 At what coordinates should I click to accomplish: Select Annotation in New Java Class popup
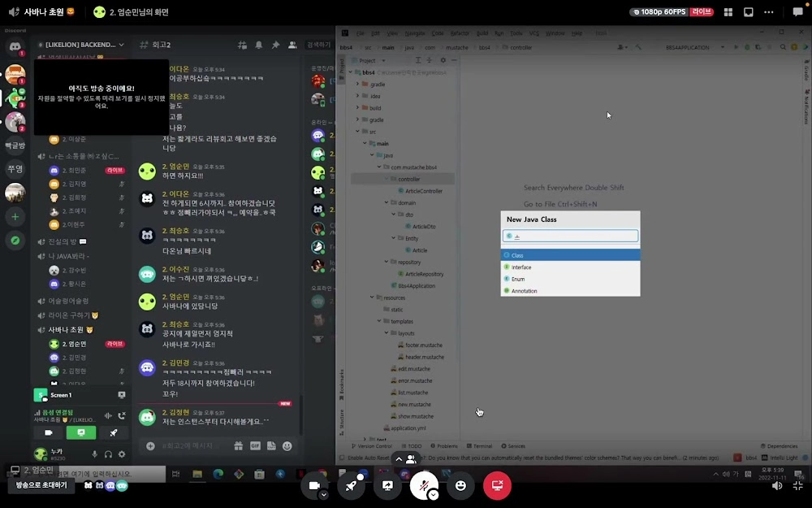pyautogui.click(x=570, y=291)
